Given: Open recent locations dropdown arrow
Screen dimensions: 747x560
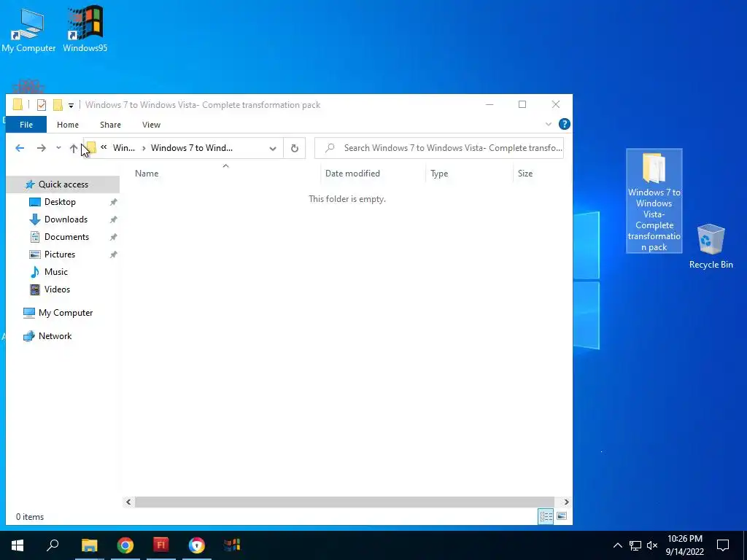Looking at the screenshot, I should (x=58, y=148).
